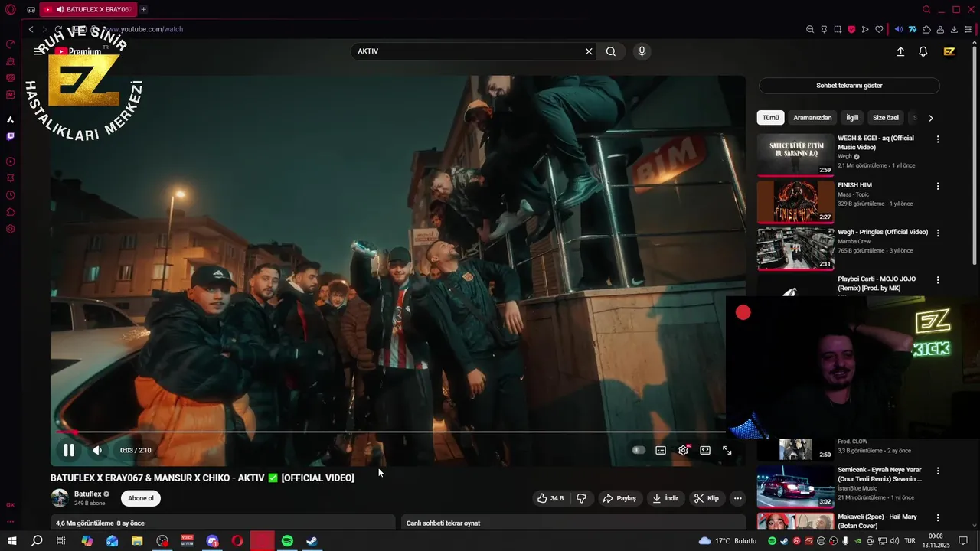This screenshot has width=980, height=551.
Task: Open File Explorer from taskbar
Action: click(x=137, y=541)
